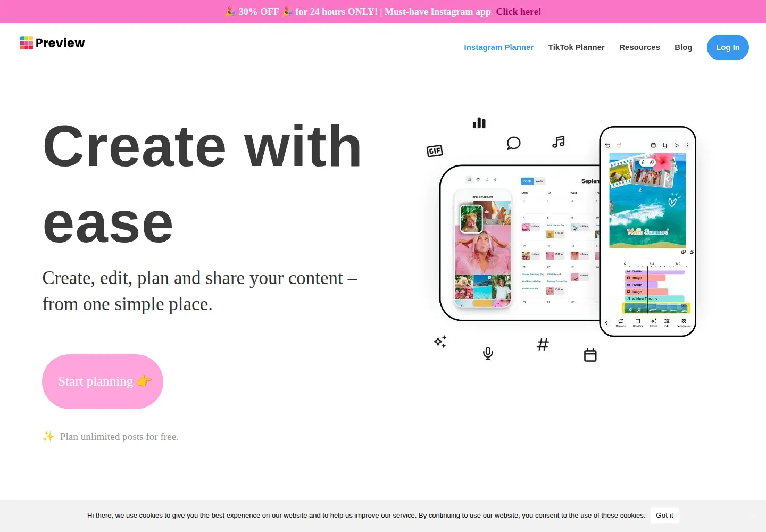
Task: Click the three-dot menu in the phone mockup
Action: click(x=688, y=145)
